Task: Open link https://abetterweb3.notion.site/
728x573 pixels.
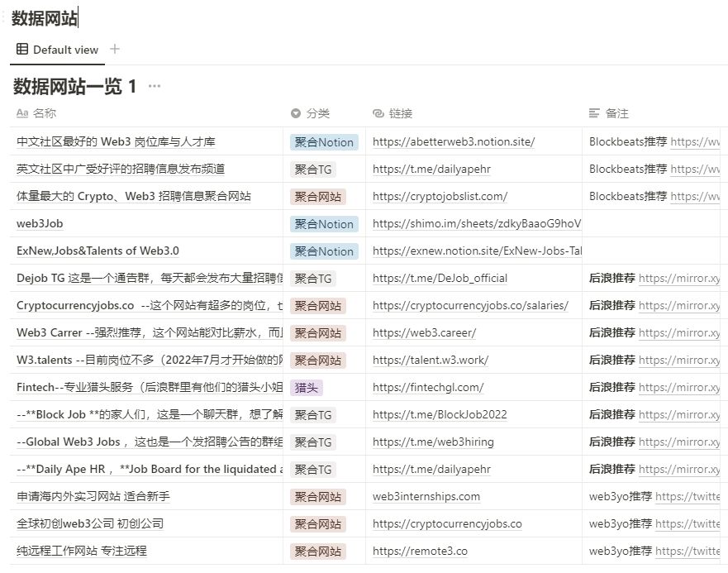Action: coord(454,141)
